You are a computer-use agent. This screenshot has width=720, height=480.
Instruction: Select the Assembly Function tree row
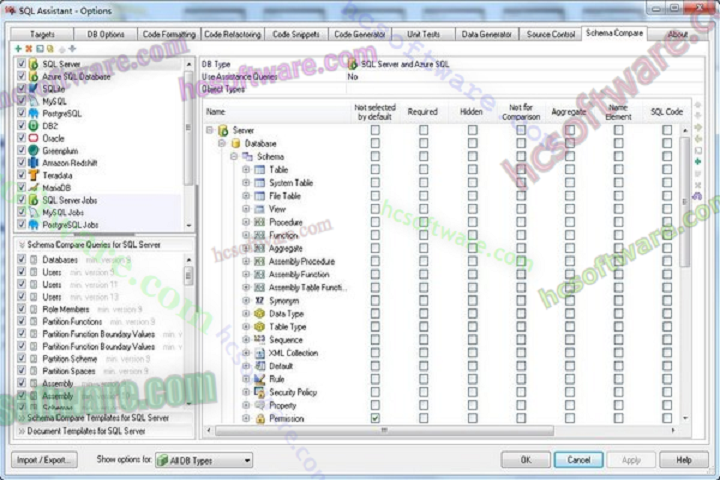click(x=294, y=274)
